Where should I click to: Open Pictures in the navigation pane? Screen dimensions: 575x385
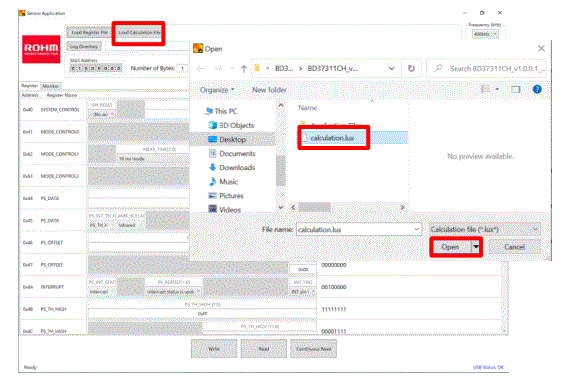226,196
